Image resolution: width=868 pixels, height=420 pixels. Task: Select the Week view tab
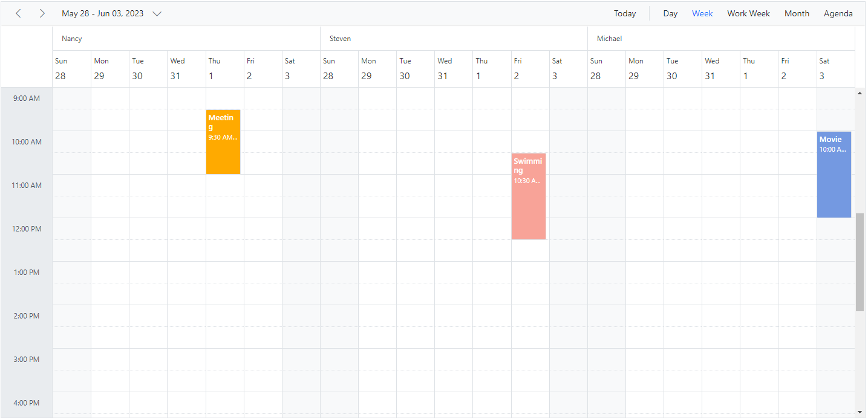[x=702, y=13]
